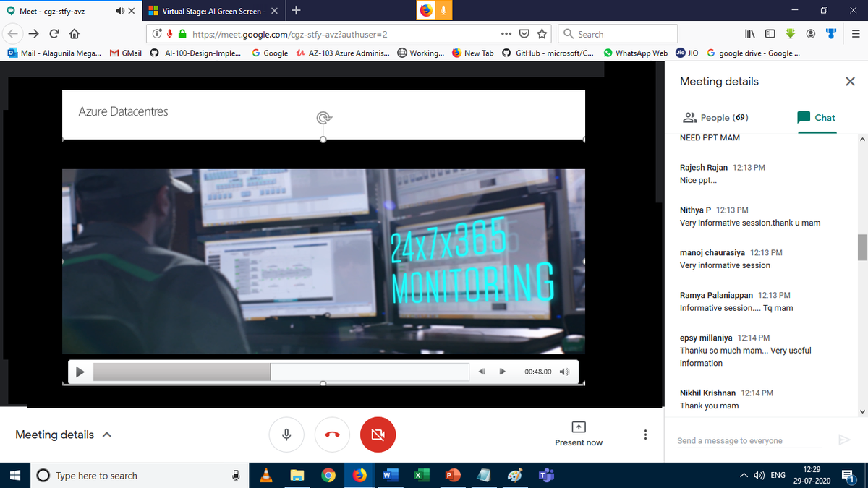Toggle the Firefox sidebar view
Screen dimensions: 868x488
pyautogui.click(x=770, y=34)
